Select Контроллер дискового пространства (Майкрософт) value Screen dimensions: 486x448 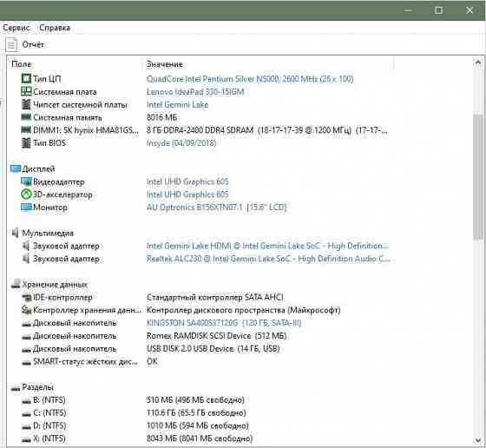(243, 310)
